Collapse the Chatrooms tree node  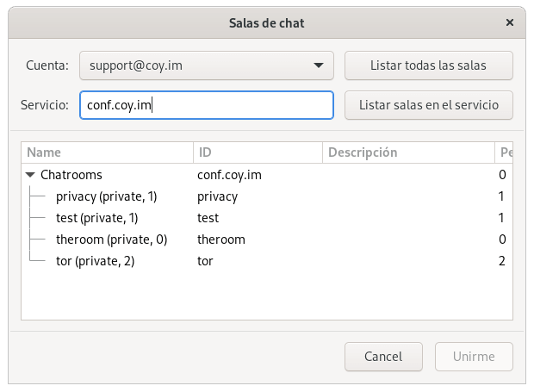coord(30,175)
